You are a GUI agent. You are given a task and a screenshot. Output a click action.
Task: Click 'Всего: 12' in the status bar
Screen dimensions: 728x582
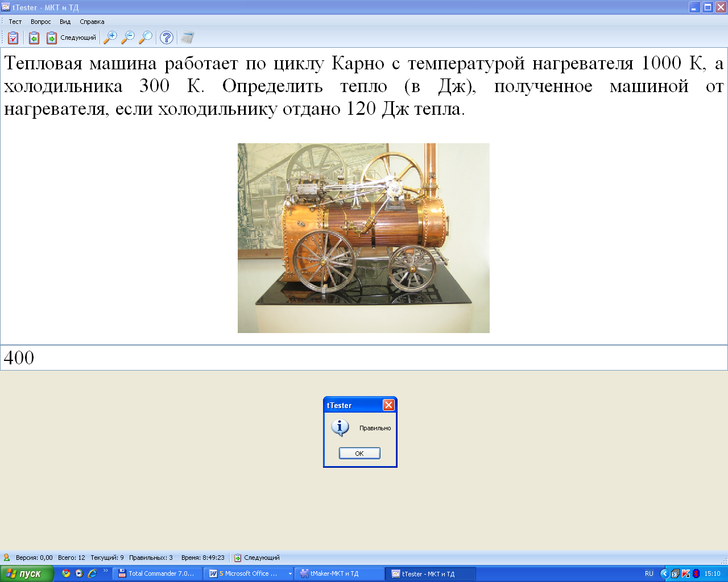pyautogui.click(x=72, y=558)
